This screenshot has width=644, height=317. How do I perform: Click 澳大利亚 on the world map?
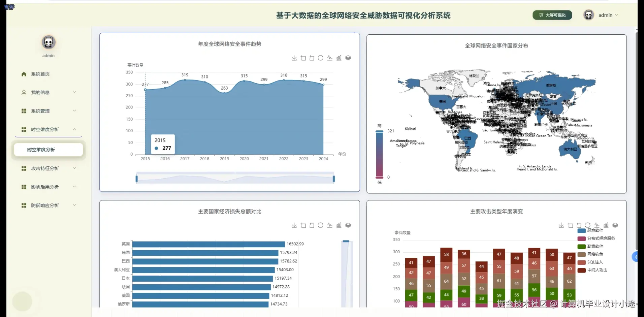point(570,149)
